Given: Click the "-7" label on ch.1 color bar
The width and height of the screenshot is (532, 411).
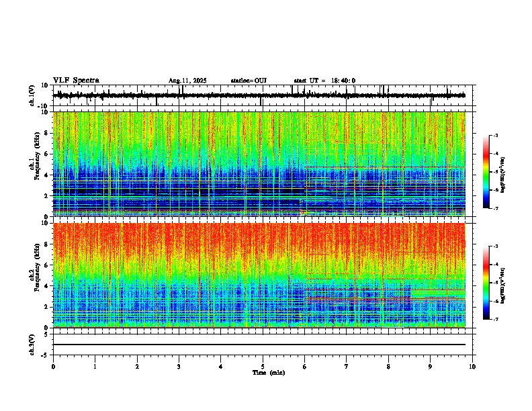Looking at the screenshot, I should click(495, 208).
